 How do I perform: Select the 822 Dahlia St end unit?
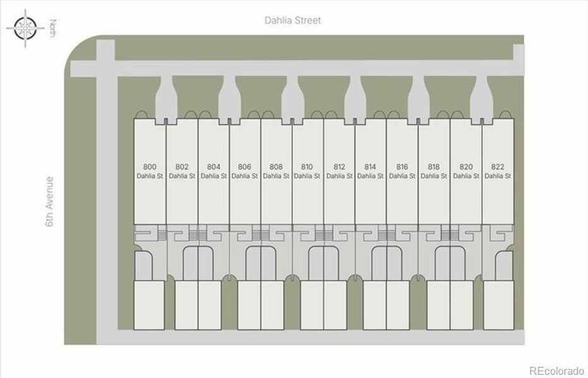[498, 171]
